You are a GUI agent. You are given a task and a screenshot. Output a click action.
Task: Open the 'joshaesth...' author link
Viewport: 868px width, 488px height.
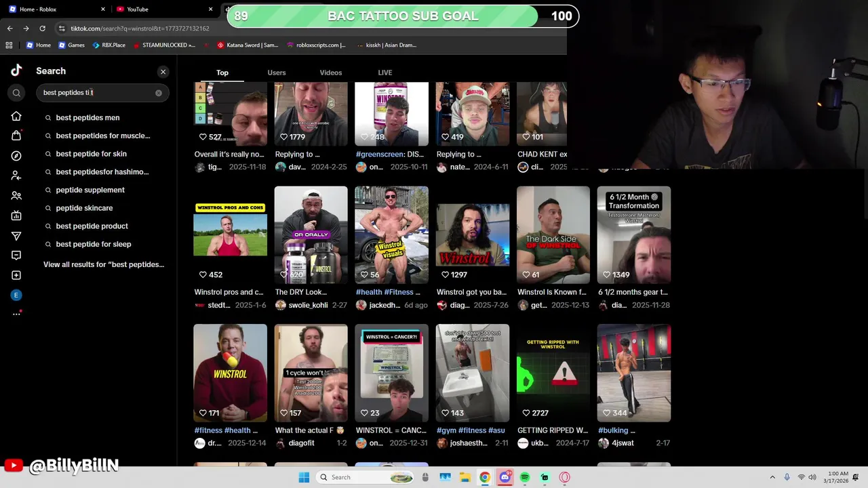469,443
